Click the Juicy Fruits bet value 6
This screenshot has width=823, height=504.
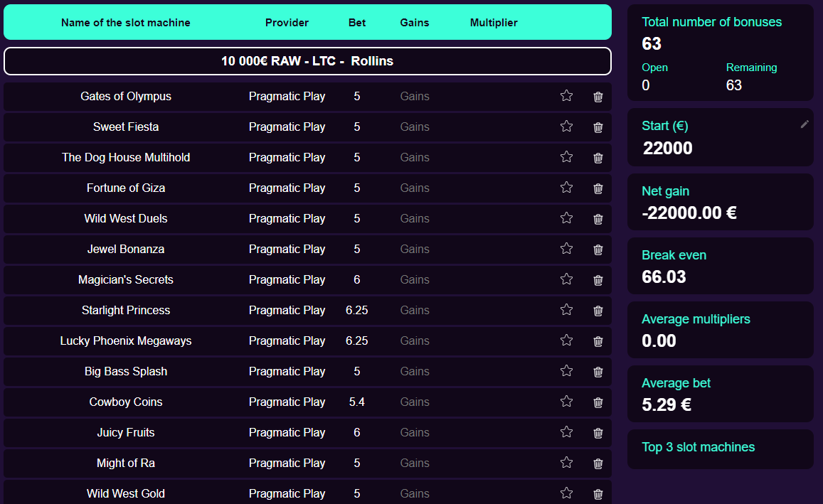coord(357,433)
